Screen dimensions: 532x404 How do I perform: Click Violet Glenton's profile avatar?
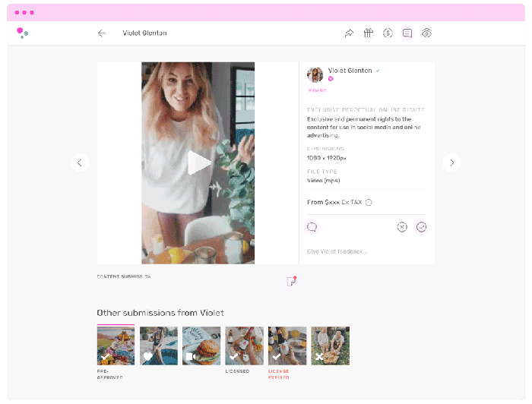click(x=315, y=74)
